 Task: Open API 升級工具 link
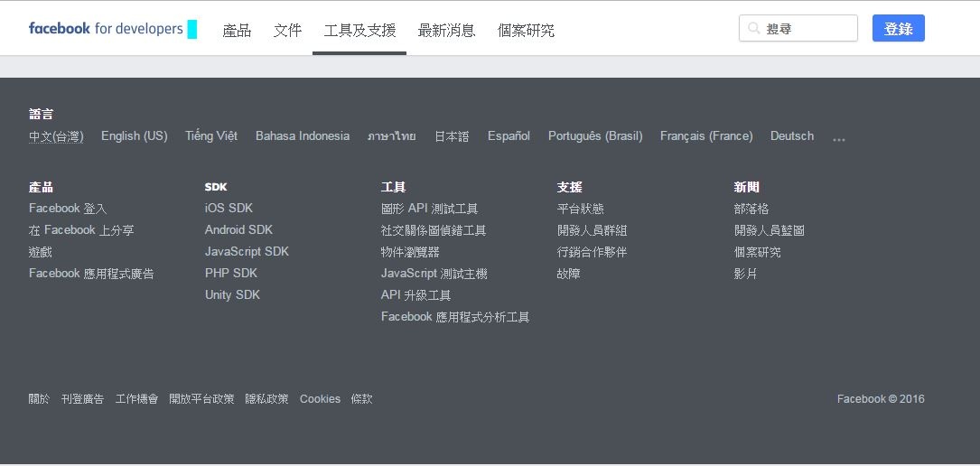tap(416, 295)
